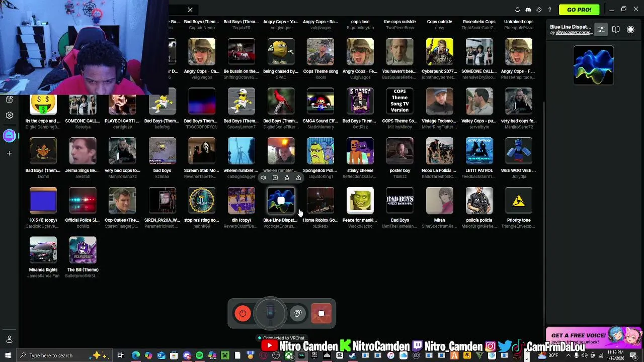Screen dimensions: 644x362
Task: Play the Vintage Fedsmoker sound
Action: [x=439, y=102]
